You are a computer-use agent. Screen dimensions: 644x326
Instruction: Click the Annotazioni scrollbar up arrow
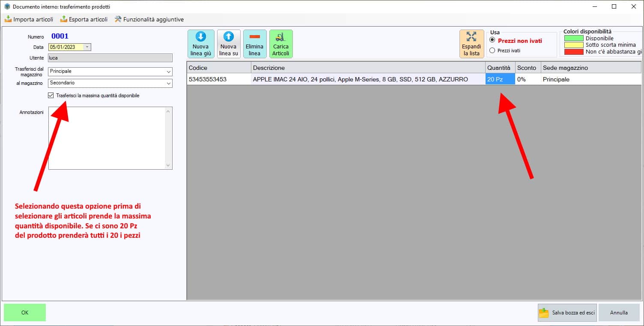168,111
